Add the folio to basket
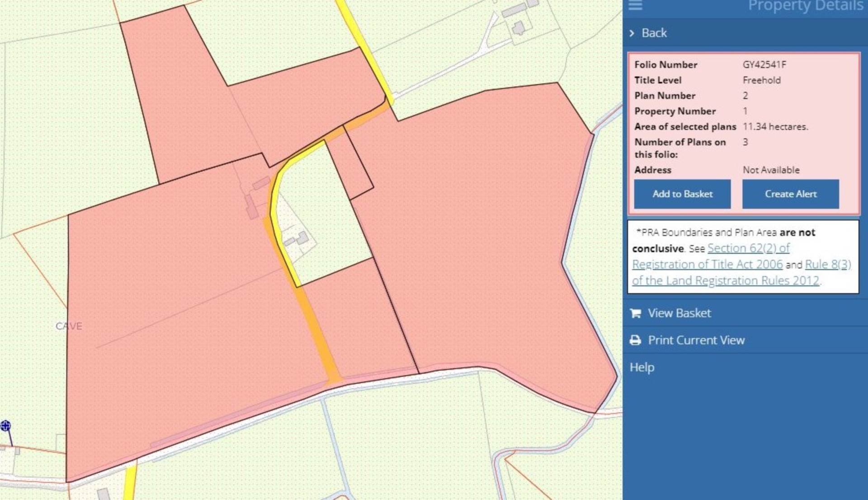This screenshot has height=500, width=868. (x=682, y=194)
